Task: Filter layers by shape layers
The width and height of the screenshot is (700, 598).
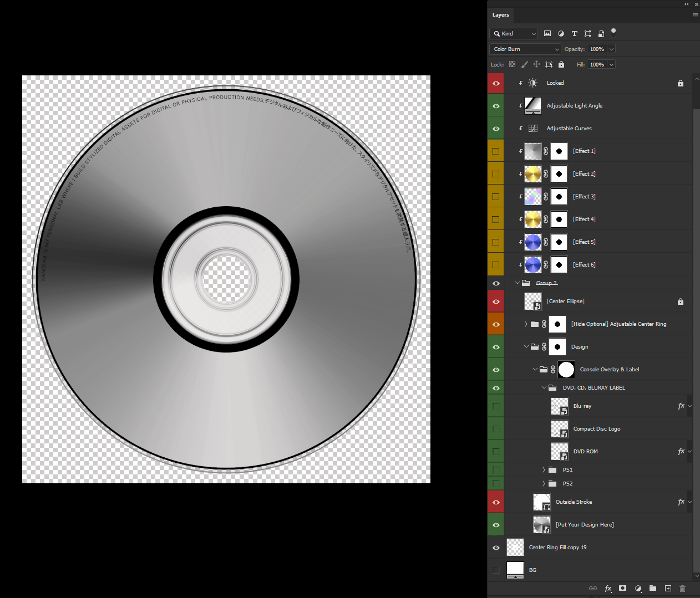Action: click(x=587, y=33)
